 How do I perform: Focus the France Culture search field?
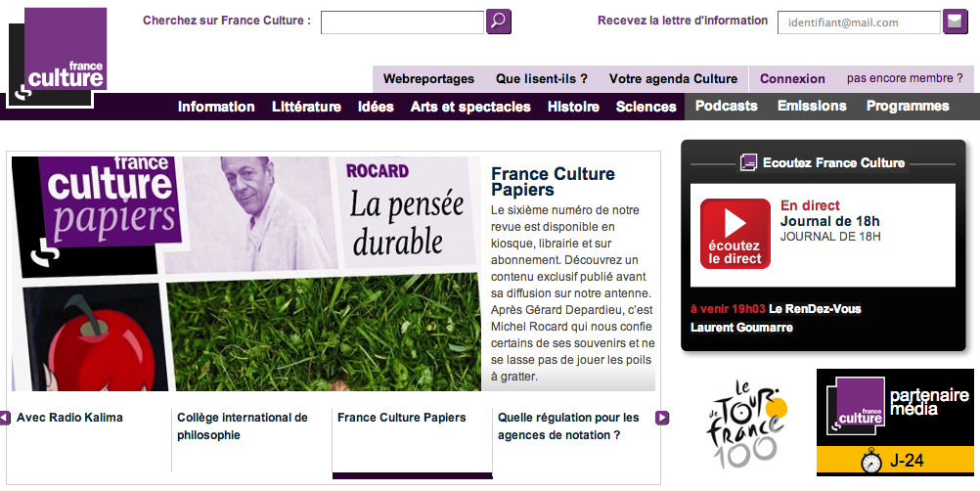pyautogui.click(x=402, y=22)
